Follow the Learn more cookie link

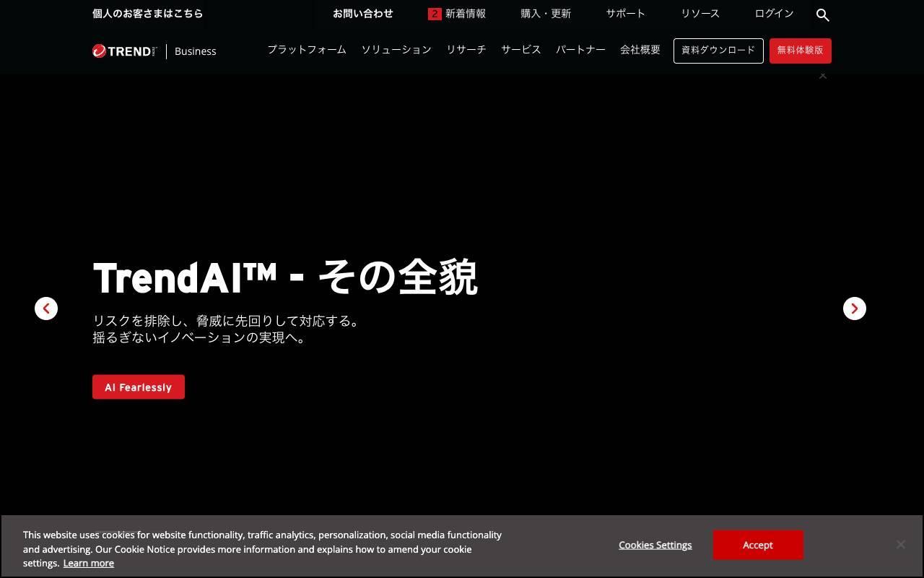(x=88, y=563)
